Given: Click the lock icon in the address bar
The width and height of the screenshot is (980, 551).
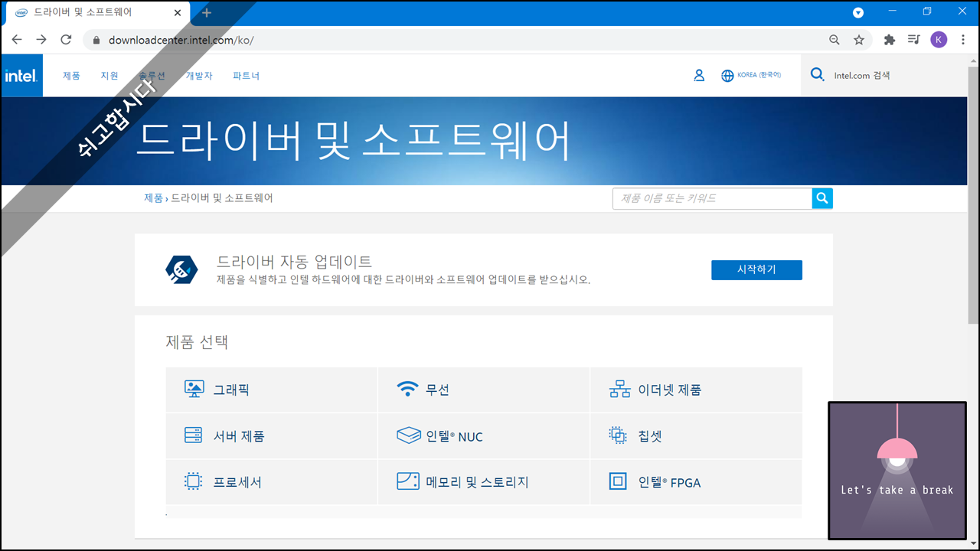Looking at the screenshot, I should (x=96, y=40).
